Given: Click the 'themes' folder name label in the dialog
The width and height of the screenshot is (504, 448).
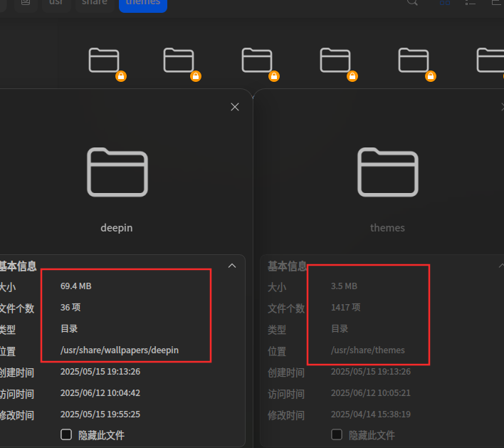Looking at the screenshot, I should 387,228.
